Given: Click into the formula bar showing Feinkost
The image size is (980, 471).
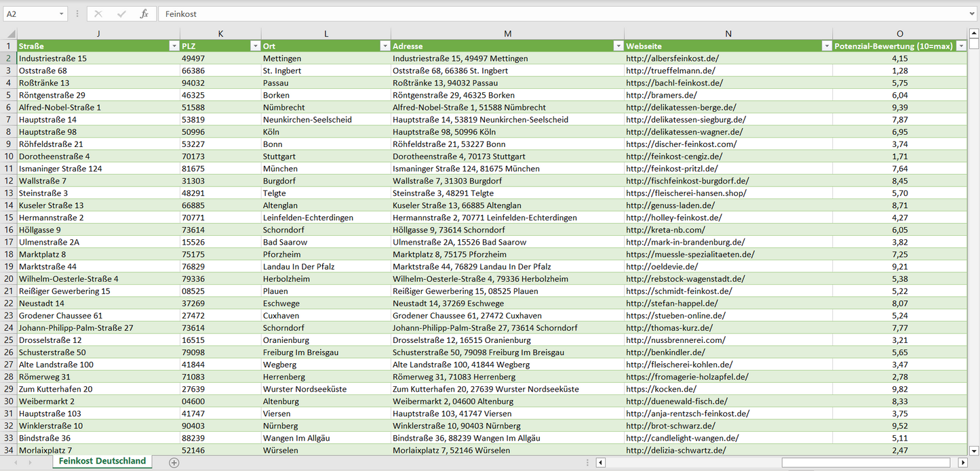Looking at the screenshot, I should [543, 14].
